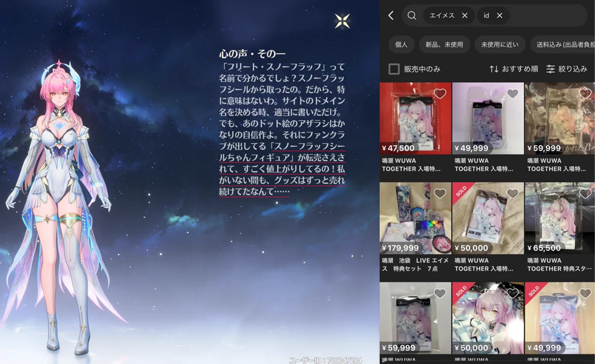595x364 pixels.
Task: Go back using the left chevron arrow
Action: [x=391, y=15]
